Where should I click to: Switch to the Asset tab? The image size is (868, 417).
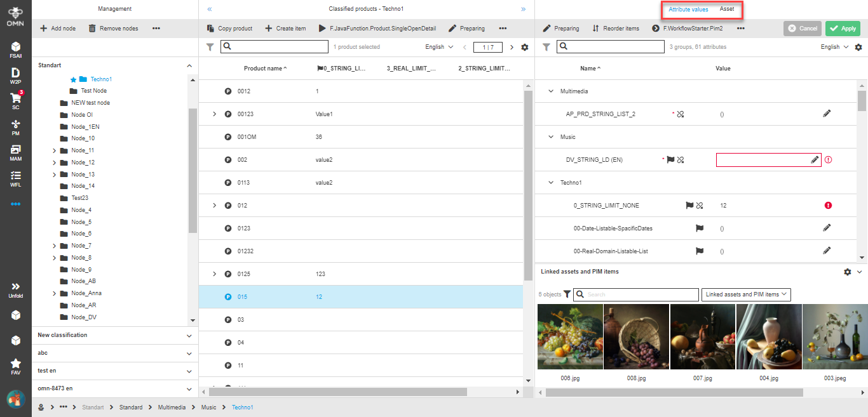point(726,9)
